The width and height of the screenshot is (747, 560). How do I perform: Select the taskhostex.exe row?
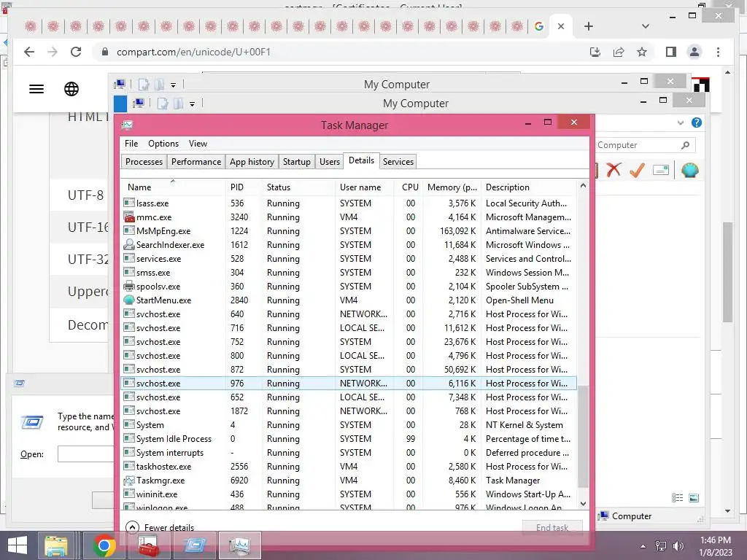coord(348,466)
